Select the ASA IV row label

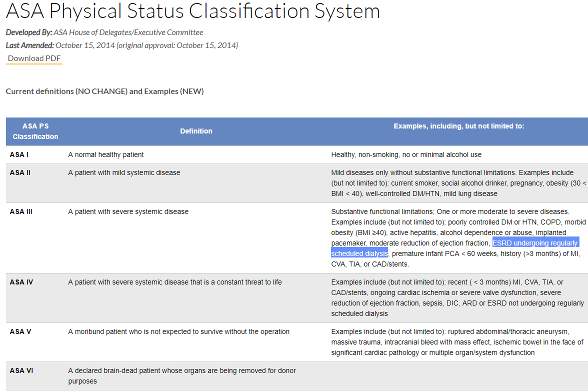click(x=21, y=282)
